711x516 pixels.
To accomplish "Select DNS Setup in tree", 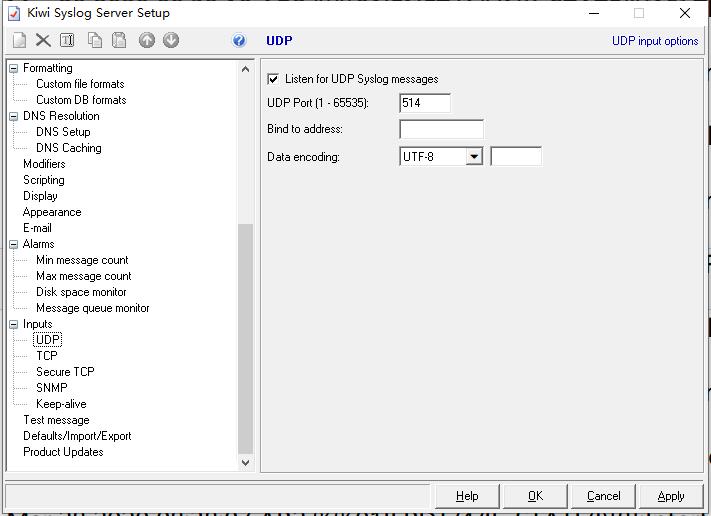I will pyautogui.click(x=63, y=132).
